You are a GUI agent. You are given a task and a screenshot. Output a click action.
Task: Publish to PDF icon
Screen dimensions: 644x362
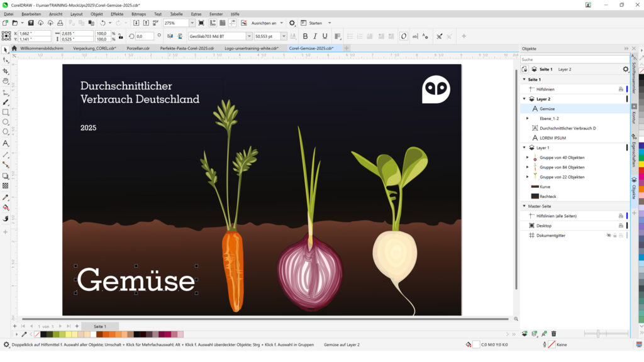click(x=156, y=23)
